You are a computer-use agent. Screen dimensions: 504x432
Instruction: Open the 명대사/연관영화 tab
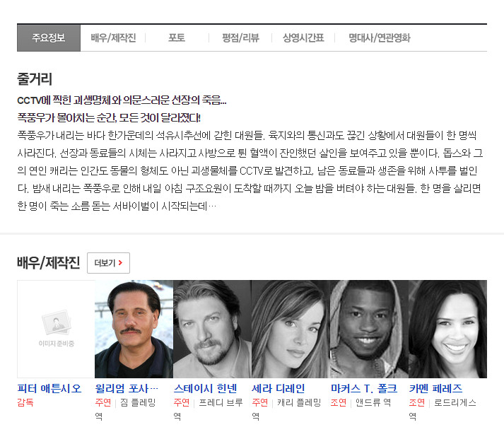click(x=379, y=38)
